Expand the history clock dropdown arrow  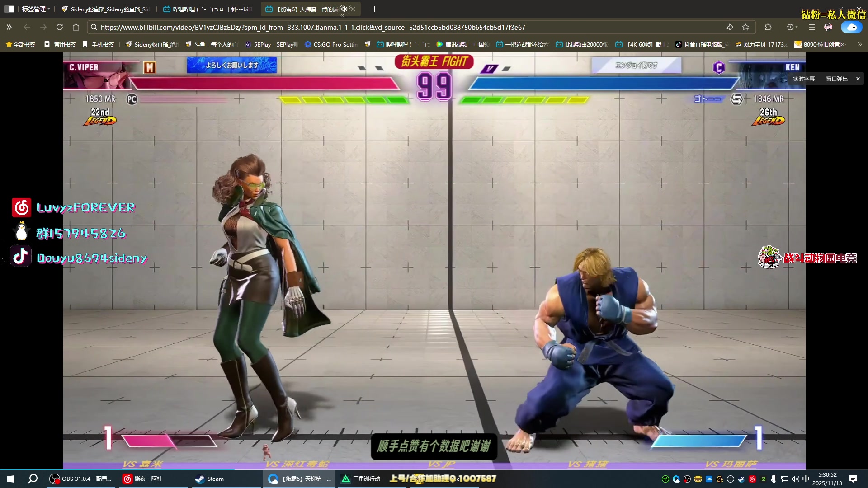point(796,27)
